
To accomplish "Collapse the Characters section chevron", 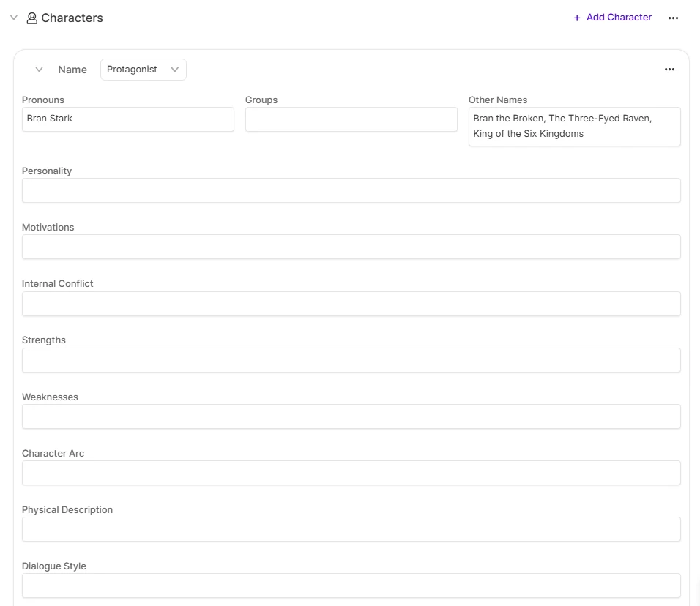I will tap(13, 18).
